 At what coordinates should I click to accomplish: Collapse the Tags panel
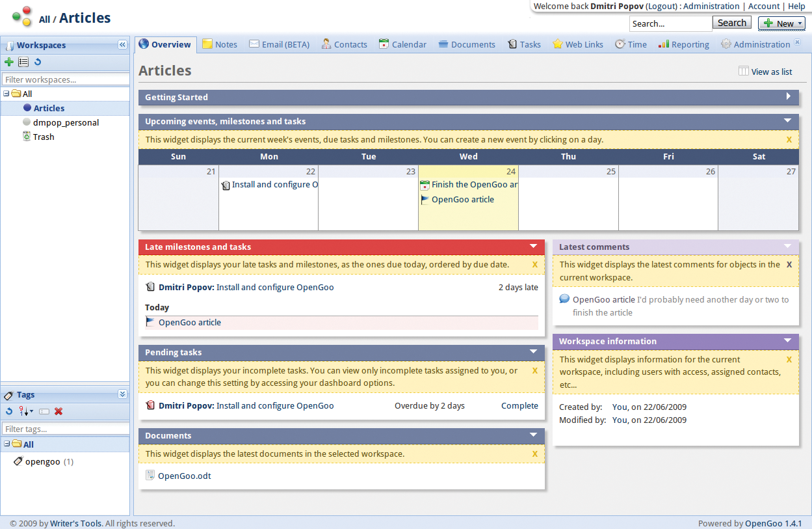[122, 394]
